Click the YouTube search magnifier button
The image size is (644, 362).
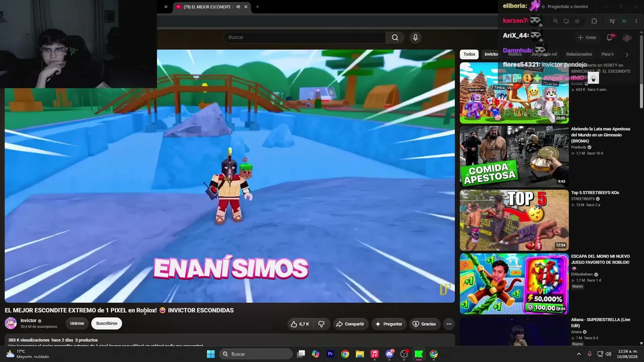point(395,37)
